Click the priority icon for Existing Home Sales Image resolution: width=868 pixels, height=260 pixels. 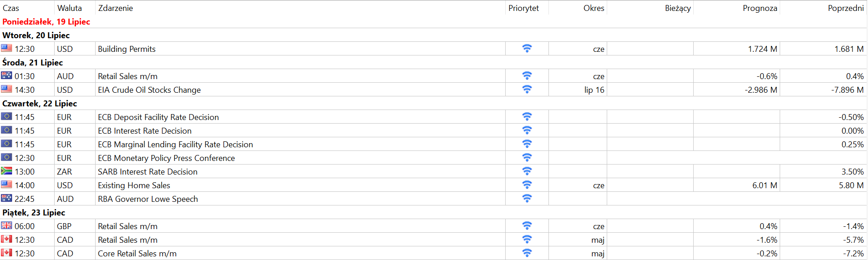coord(527,185)
